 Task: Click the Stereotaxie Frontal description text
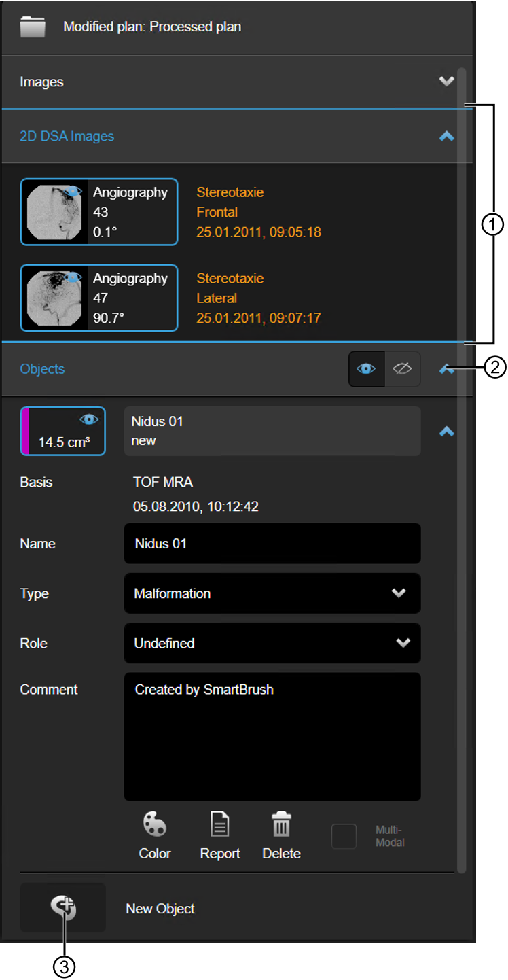(259, 212)
